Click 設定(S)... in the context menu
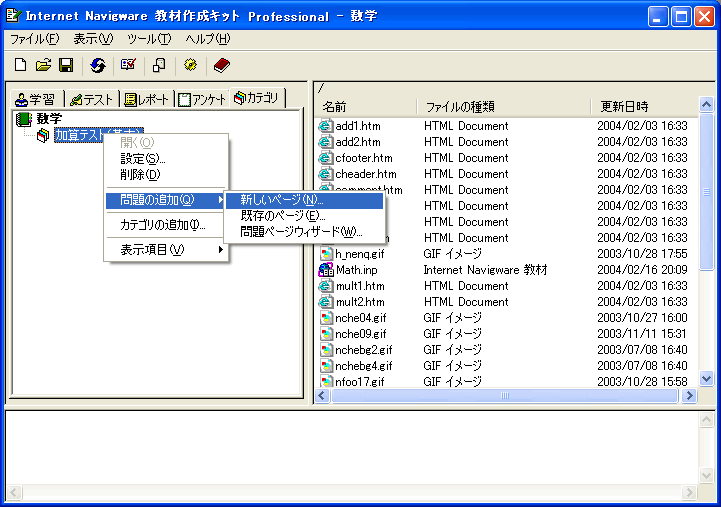This screenshot has width=721, height=507. (x=143, y=159)
